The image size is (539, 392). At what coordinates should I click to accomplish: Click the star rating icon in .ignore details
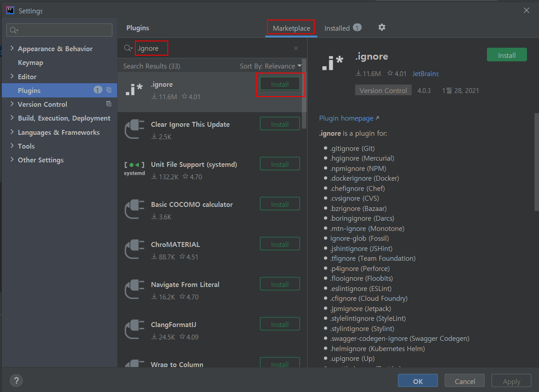390,73
